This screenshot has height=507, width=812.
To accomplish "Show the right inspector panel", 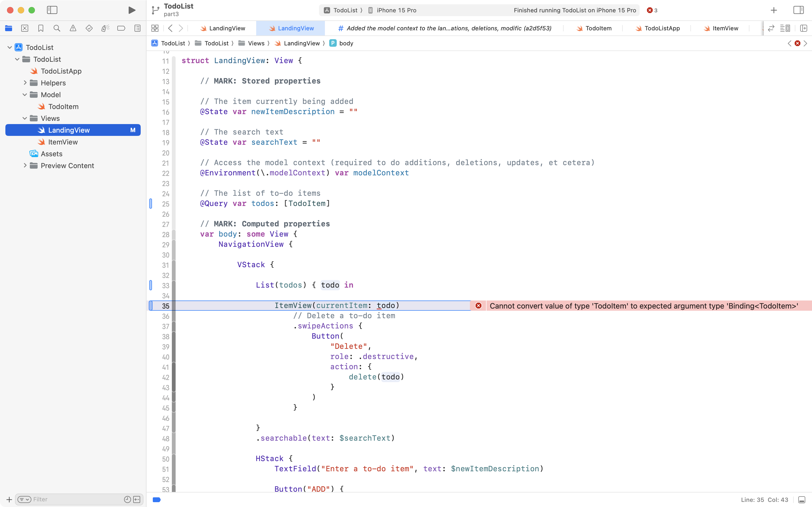I will tap(799, 10).
